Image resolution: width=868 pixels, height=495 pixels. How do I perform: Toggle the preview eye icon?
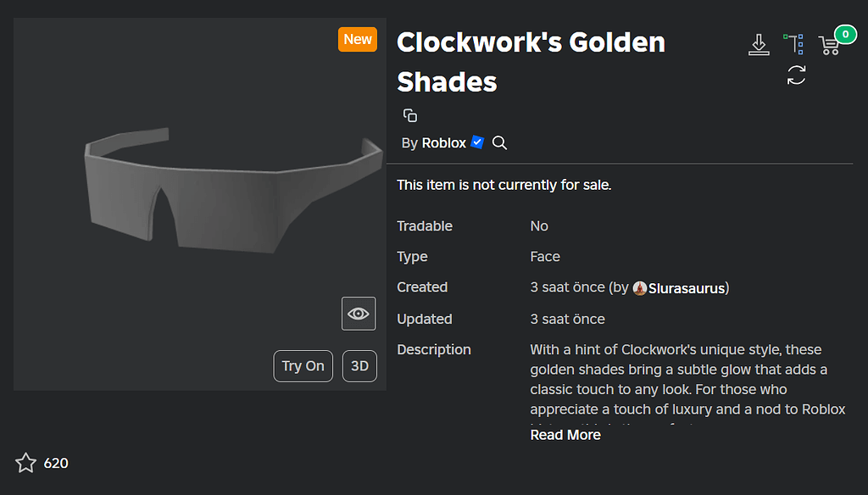click(x=358, y=313)
